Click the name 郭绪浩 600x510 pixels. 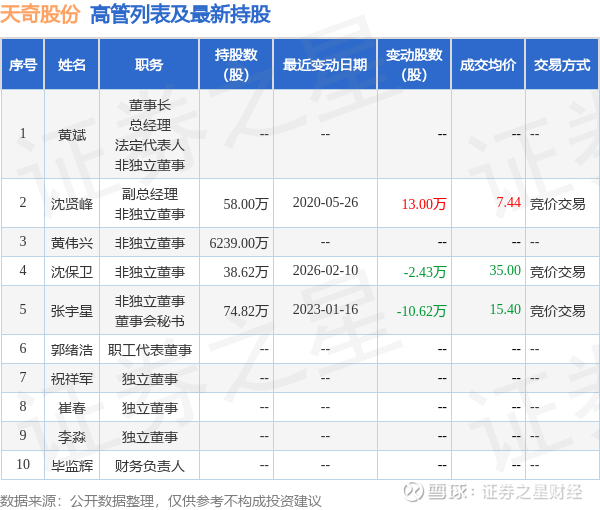(72, 350)
